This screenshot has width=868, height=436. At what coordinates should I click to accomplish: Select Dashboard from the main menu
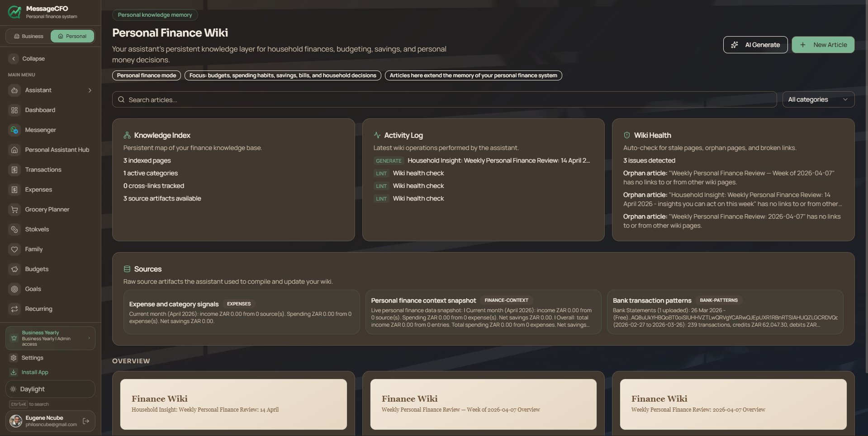point(40,110)
